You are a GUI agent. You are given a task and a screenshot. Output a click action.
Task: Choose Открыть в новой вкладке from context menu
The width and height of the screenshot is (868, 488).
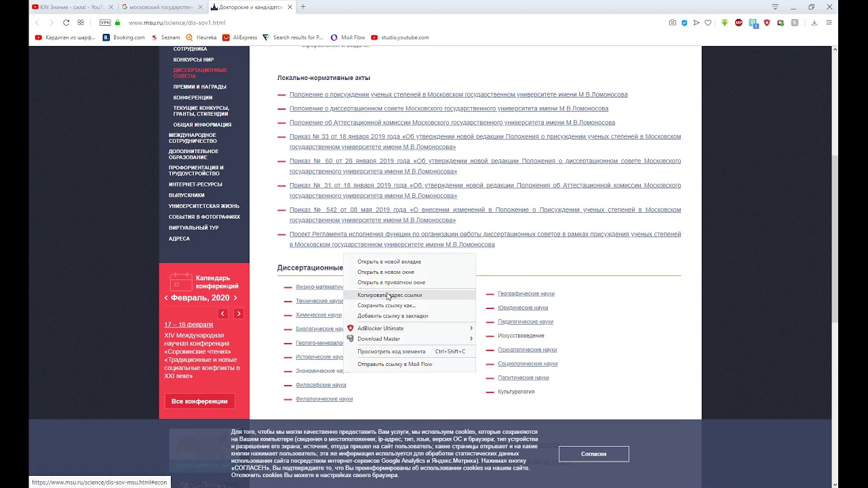pos(410,262)
